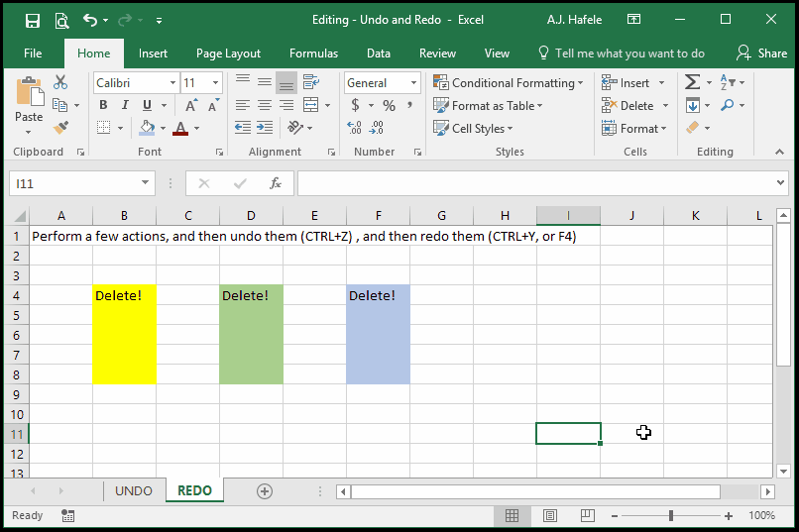Viewport: 799px width, 532px height.
Task: Align text left
Action: tap(243, 105)
